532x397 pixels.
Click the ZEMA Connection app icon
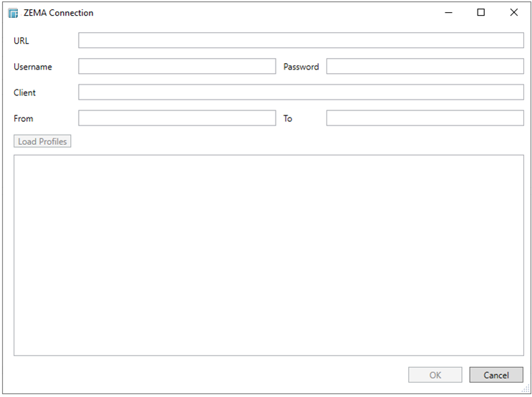13,13
